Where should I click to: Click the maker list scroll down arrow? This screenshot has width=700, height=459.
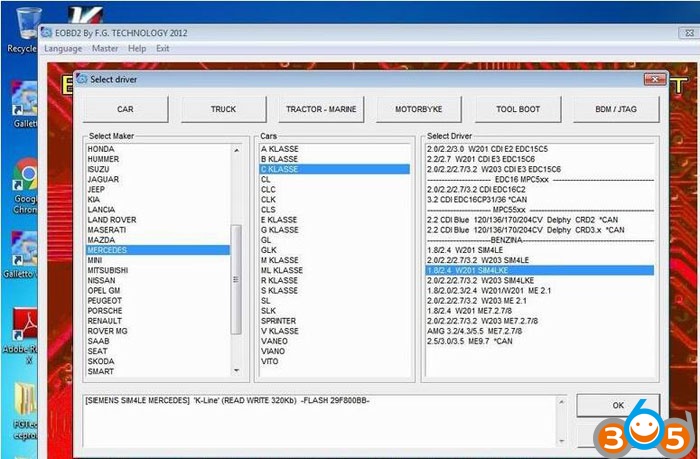(237, 371)
